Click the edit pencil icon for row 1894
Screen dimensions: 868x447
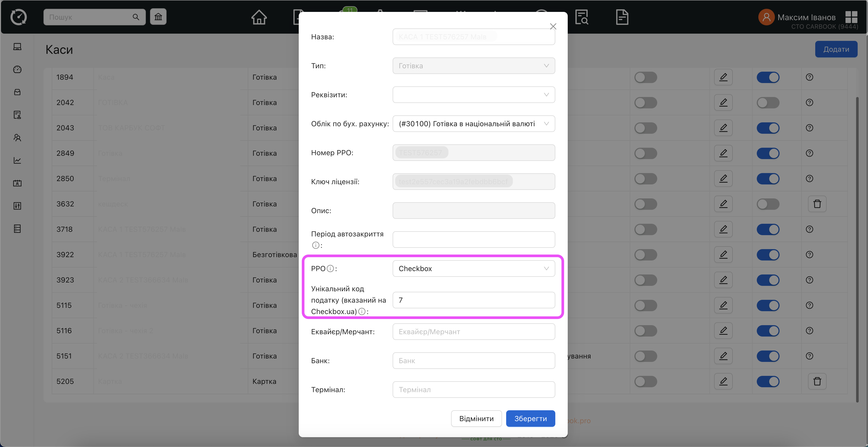tap(723, 77)
